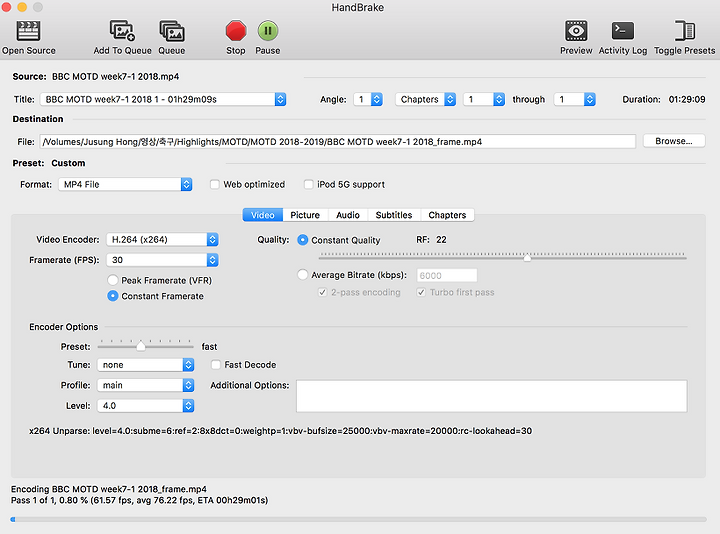The height and width of the screenshot is (534, 720).
Task: Enable the Fast Decode checkbox
Action: click(215, 365)
